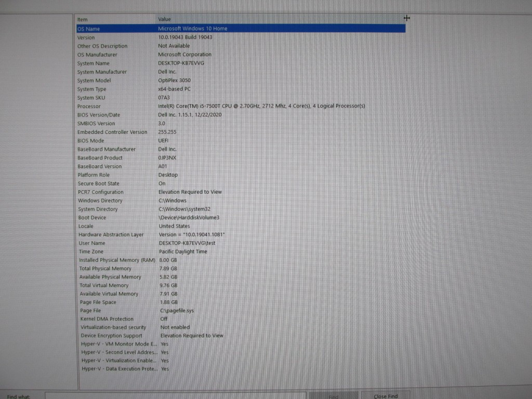Select the SMBIOS Version row

point(96,124)
